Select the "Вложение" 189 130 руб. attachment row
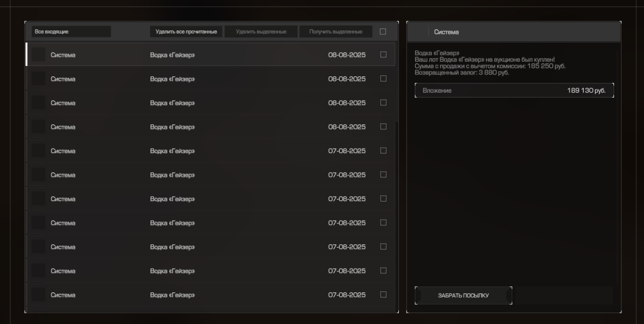 coord(514,90)
